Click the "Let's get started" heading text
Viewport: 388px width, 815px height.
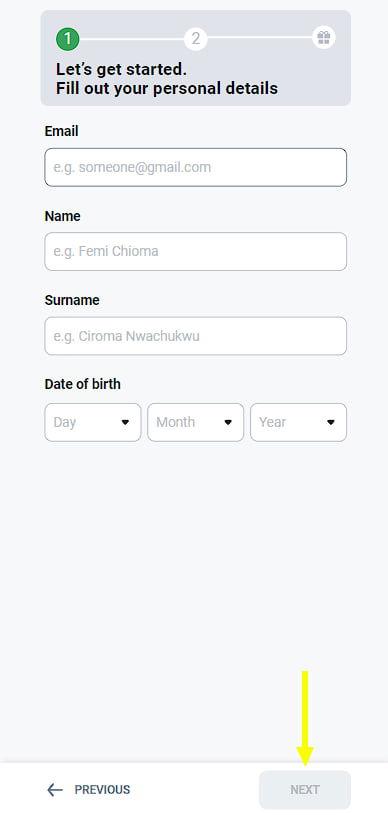[121, 69]
